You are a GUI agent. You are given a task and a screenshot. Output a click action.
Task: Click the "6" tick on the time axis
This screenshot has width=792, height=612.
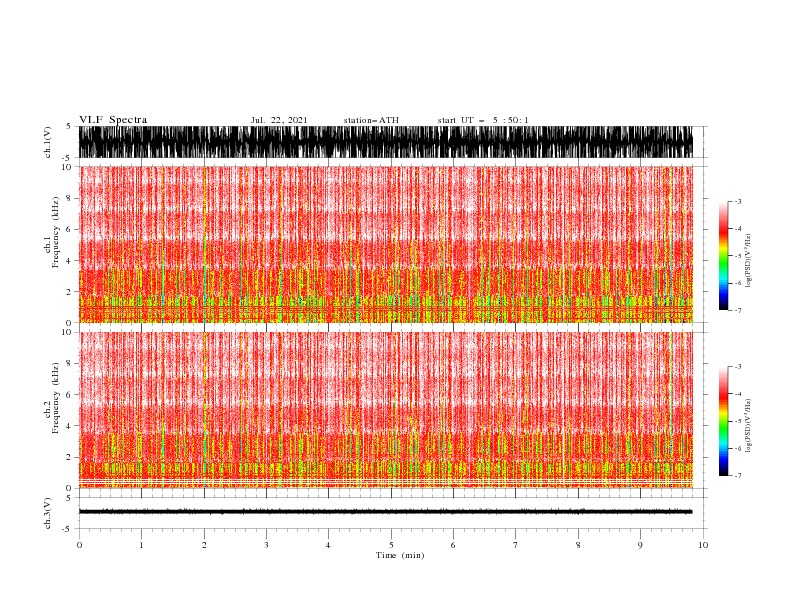coord(453,545)
